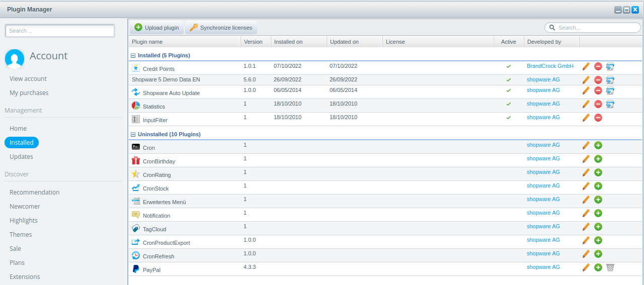Image resolution: width=644 pixels, height=285 pixels.
Task: Install PayPal plugin green plus icon
Action: [x=598, y=267]
